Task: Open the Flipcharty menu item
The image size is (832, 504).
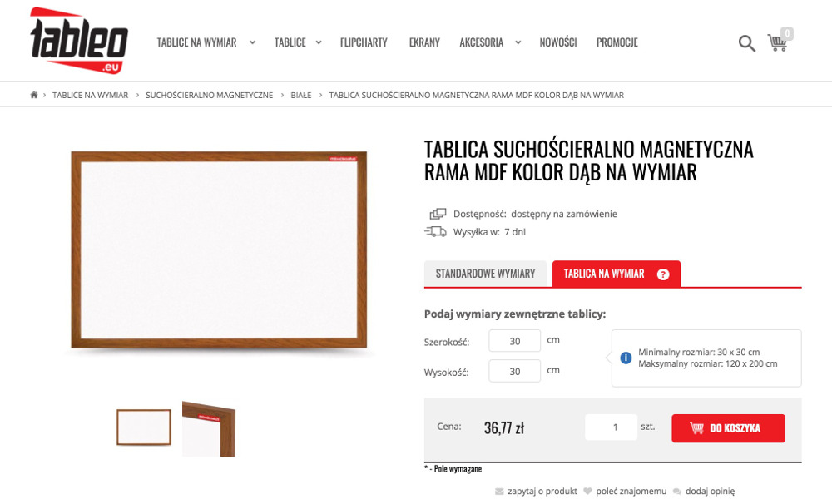Action: click(x=364, y=42)
